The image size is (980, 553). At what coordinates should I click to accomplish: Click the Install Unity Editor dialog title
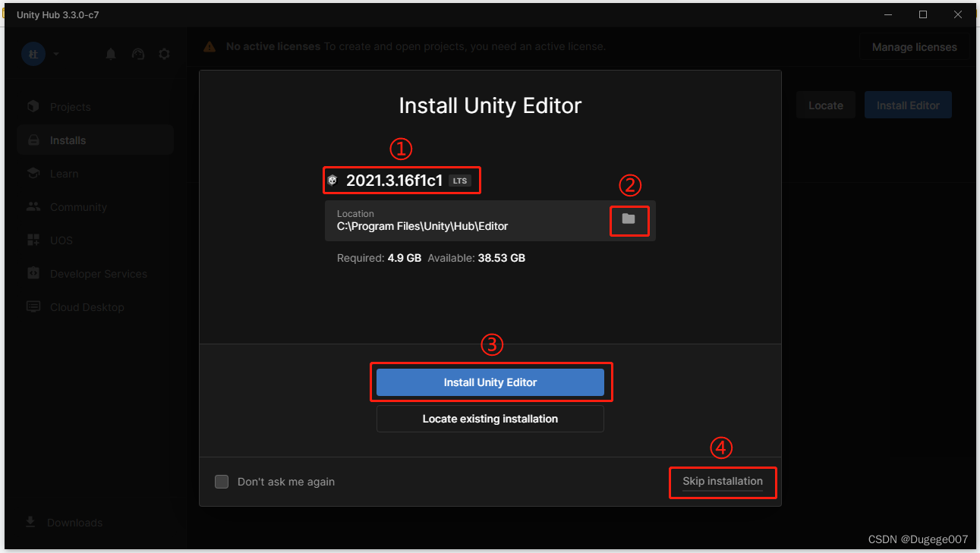[490, 105]
